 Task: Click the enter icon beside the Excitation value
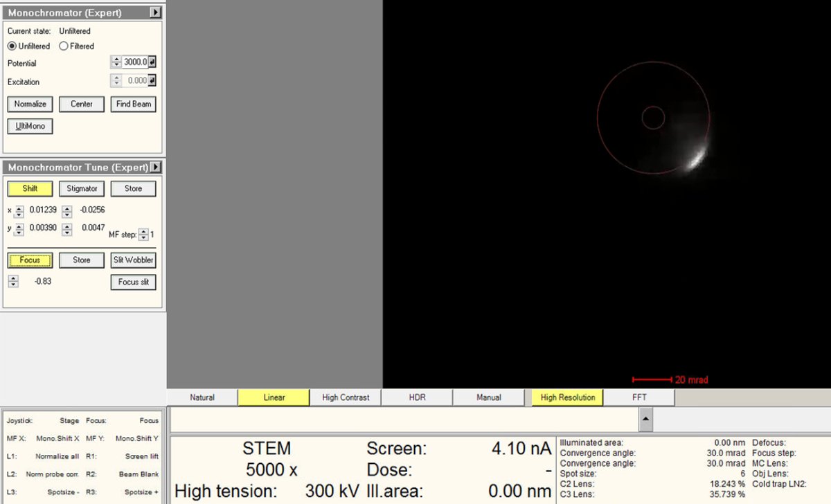pyautogui.click(x=153, y=80)
